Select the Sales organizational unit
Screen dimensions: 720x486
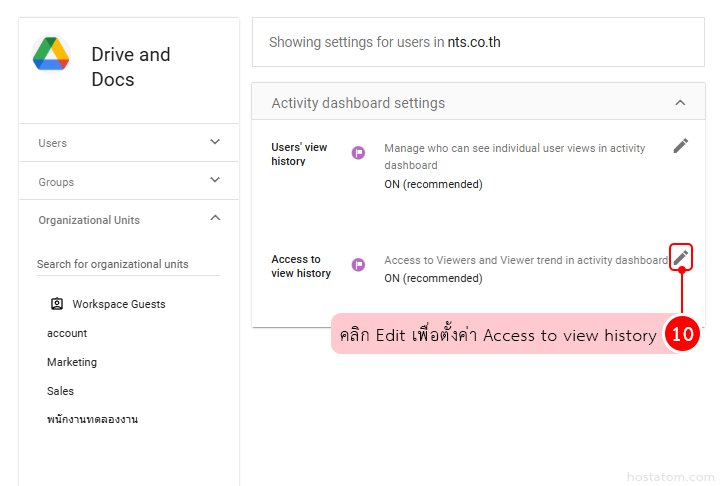pyautogui.click(x=60, y=391)
